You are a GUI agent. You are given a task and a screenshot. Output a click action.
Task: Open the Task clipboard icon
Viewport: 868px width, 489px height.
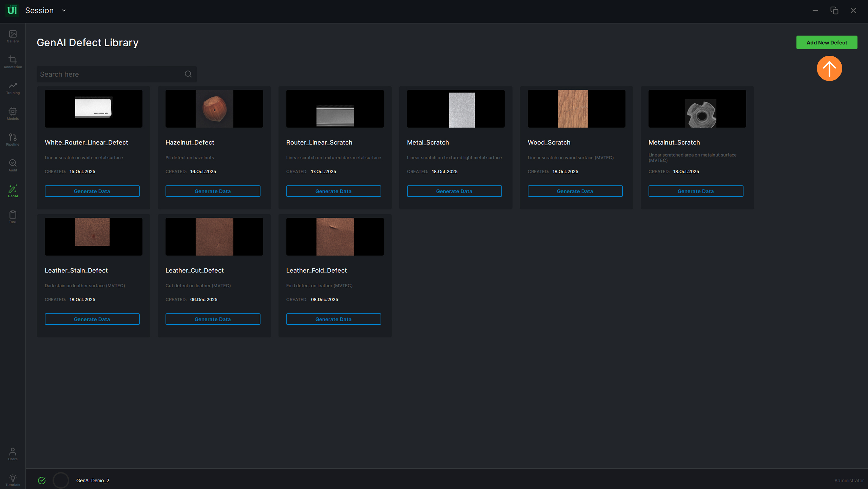[x=13, y=217]
